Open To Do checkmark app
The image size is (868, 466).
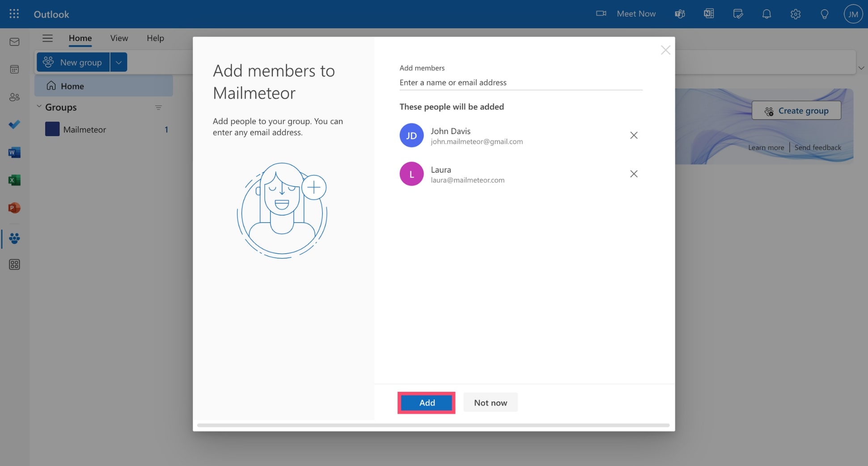(x=14, y=125)
